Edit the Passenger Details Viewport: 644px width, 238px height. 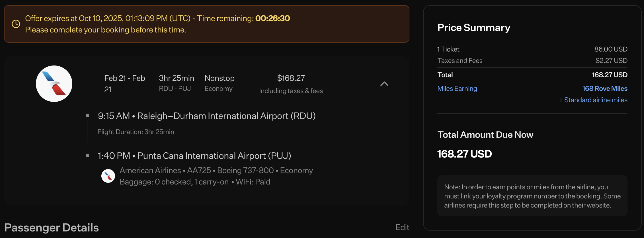pos(402,227)
